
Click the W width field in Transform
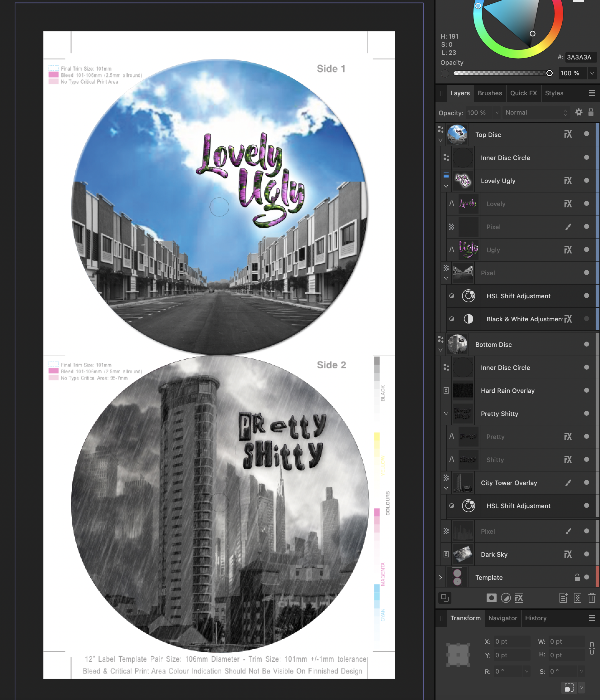click(x=567, y=641)
